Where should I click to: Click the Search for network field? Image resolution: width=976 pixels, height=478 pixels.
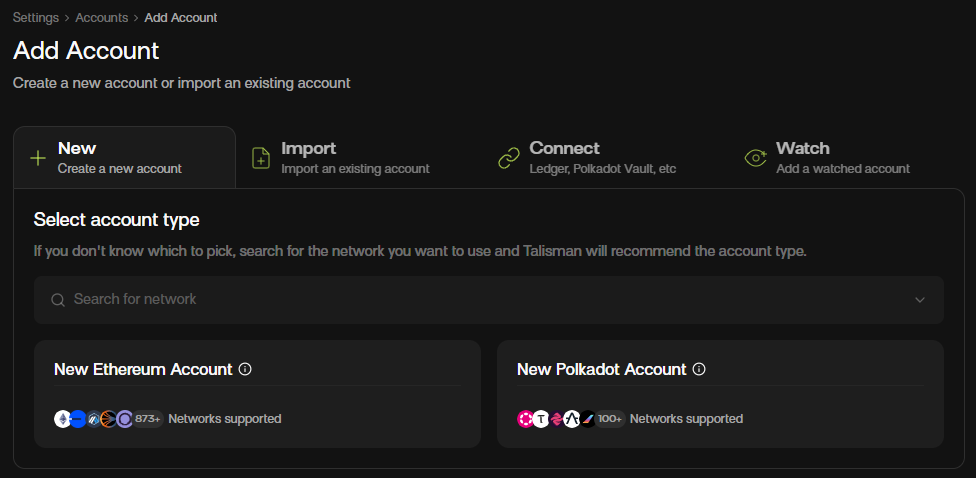coord(480,300)
